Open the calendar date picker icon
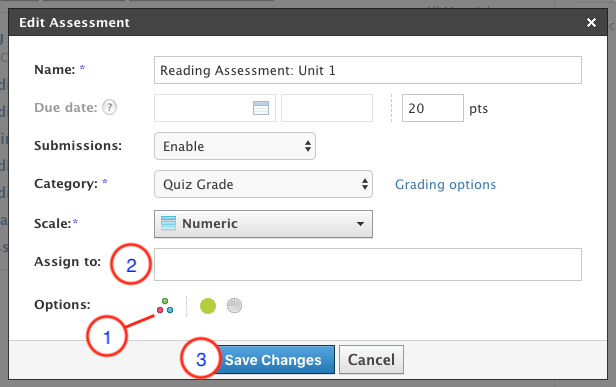The height and width of the screenshot is (387, 616). pos(261,108)
